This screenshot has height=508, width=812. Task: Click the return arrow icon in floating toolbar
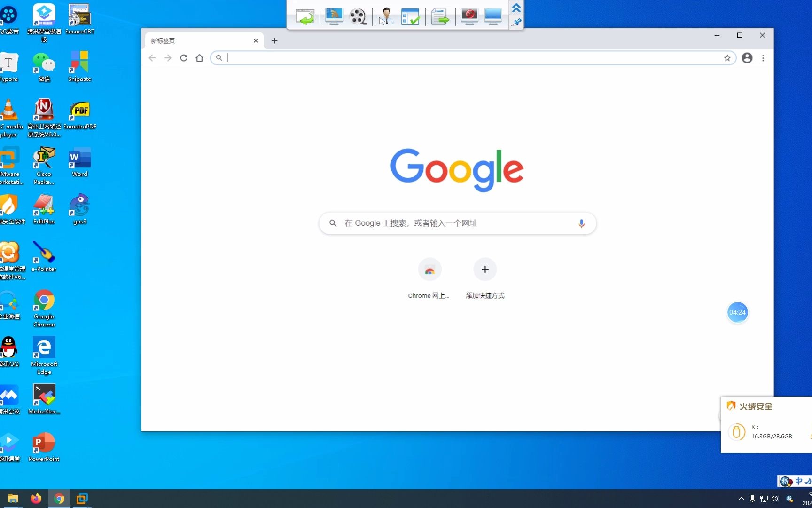pyautogui.click(x=304, y=17)
